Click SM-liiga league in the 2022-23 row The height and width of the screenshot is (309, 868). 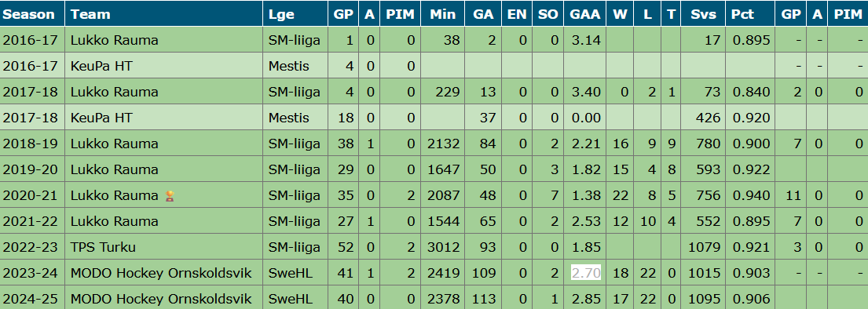(x=295, y=247)
